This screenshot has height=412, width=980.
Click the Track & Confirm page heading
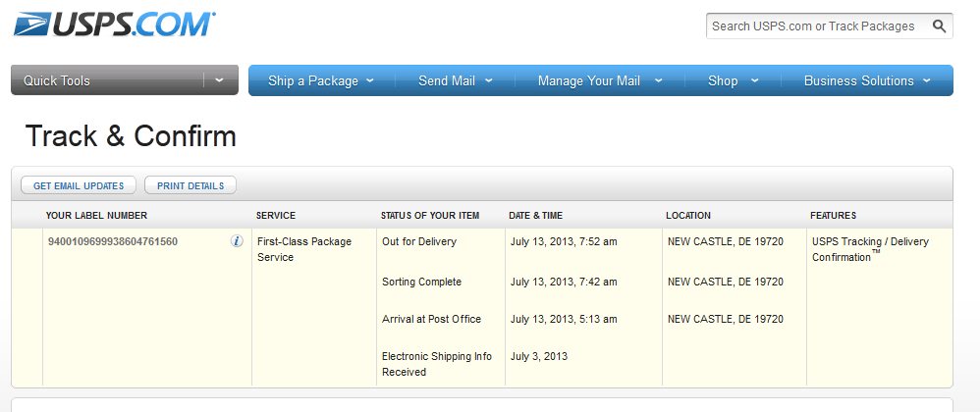[x=131, y=135]
